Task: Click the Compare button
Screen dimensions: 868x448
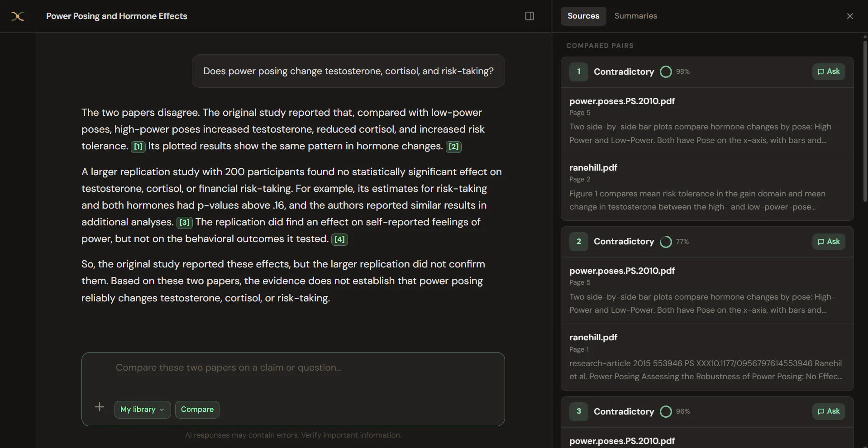Action: pos(197,410)
